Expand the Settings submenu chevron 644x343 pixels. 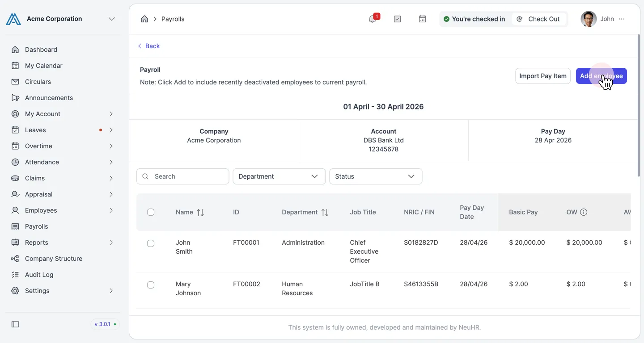tap(111, 291)
